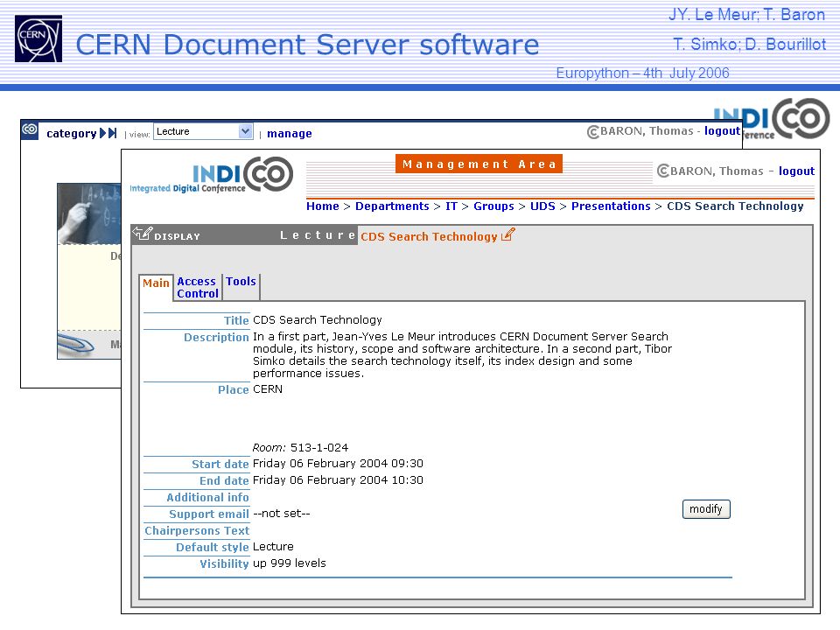Click the category next-arrow icon

pos(103,133)
